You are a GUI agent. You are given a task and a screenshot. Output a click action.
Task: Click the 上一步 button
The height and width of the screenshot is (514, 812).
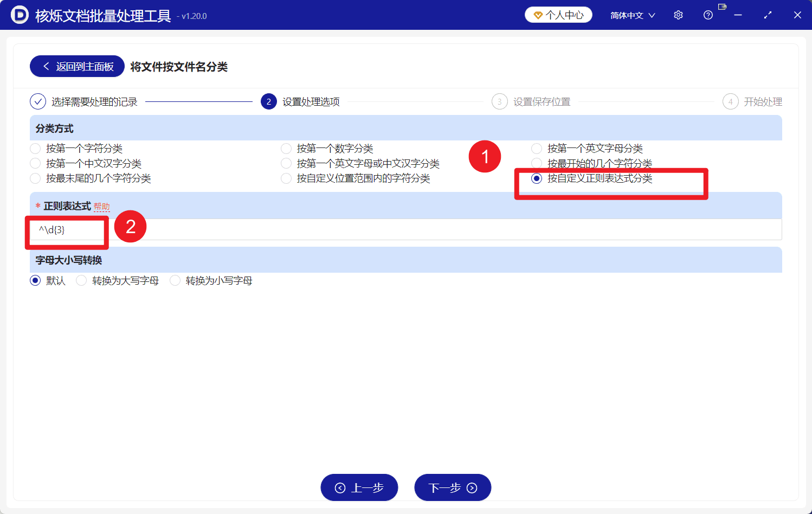359,487
